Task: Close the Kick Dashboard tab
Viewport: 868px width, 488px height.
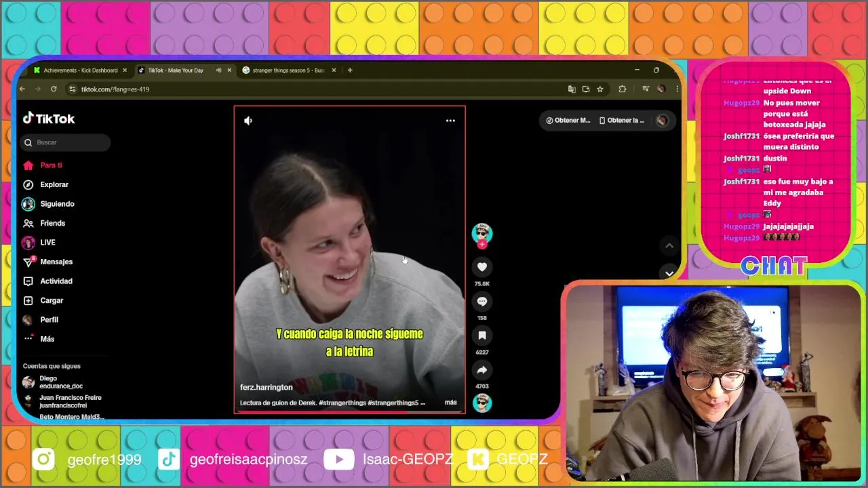Action: point(125,70)
